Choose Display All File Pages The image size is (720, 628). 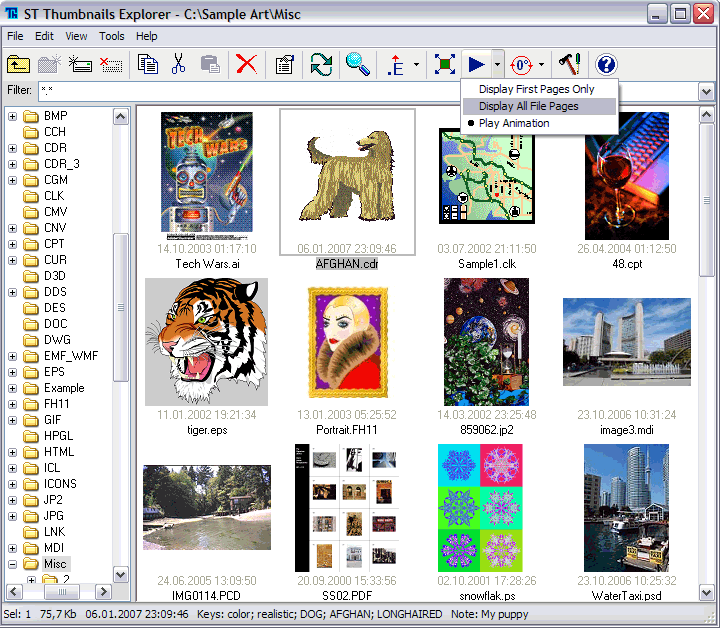527,106
